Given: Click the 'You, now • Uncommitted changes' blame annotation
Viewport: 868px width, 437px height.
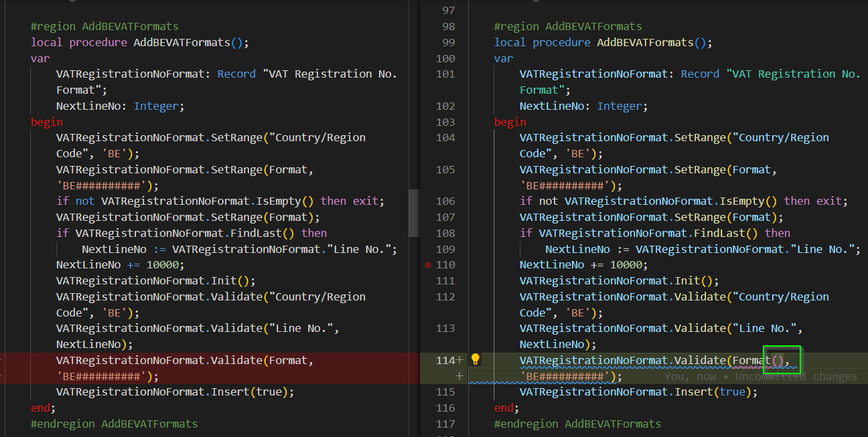Looking at the screenshot, I should [x=757, y=376].
